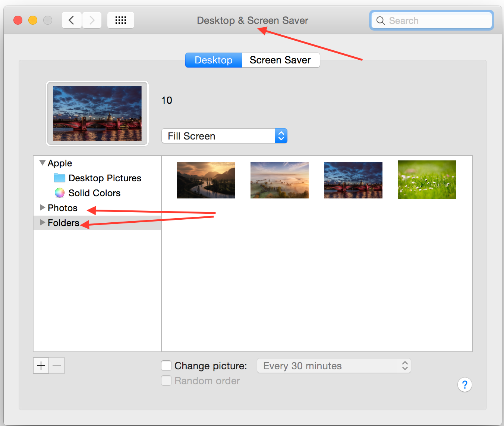Click the current wallpaper preview image
This screenshot has height=426, width=504.
pos(97,113)
